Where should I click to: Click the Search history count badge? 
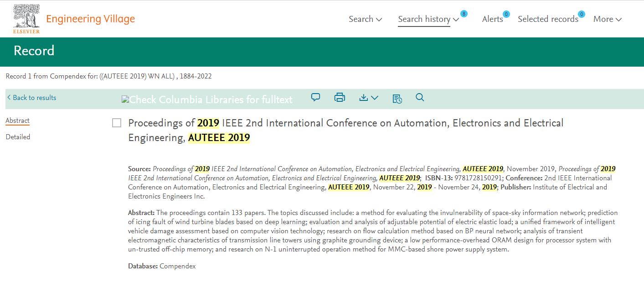click(x=464, y=14)
